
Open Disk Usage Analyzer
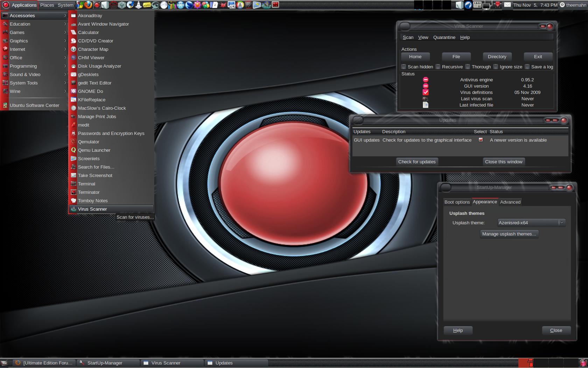[111, 66]
